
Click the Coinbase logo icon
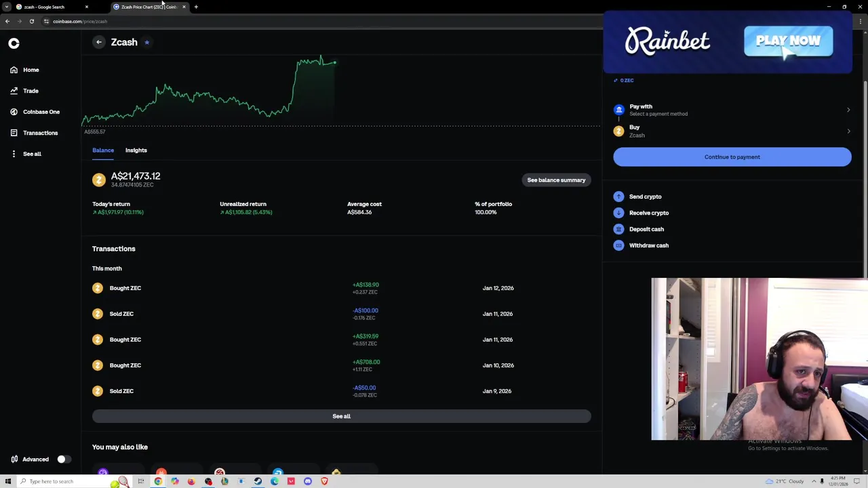(14, 43)
